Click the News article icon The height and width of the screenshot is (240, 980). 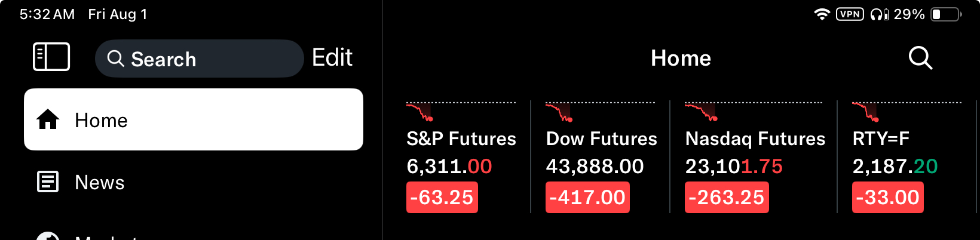48,181
